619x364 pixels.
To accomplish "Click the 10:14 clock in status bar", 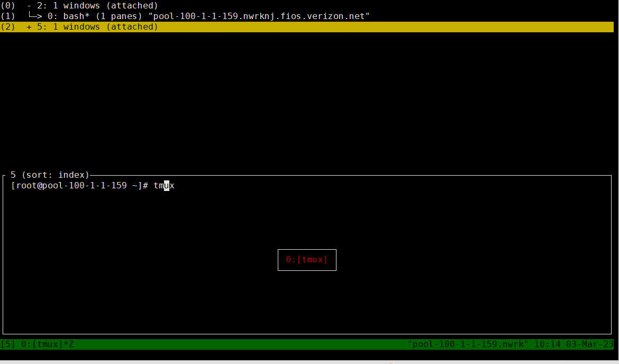I will pyautogui.click(x=547, y=344).
